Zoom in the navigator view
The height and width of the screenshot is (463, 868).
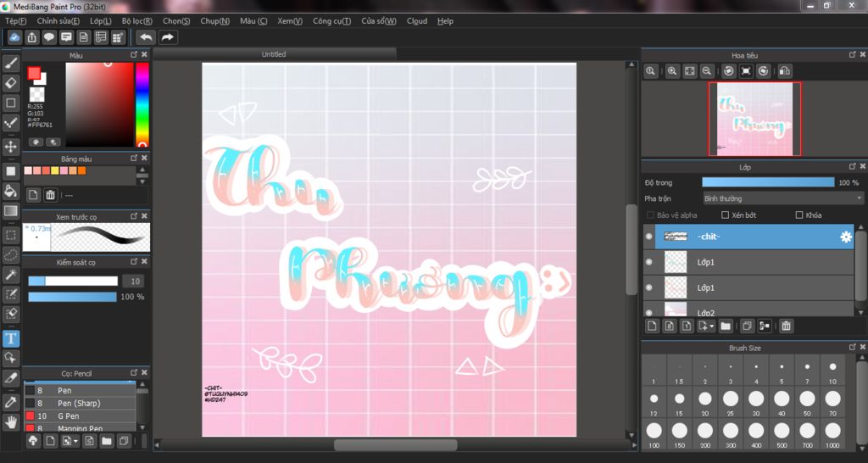point(672,71)
